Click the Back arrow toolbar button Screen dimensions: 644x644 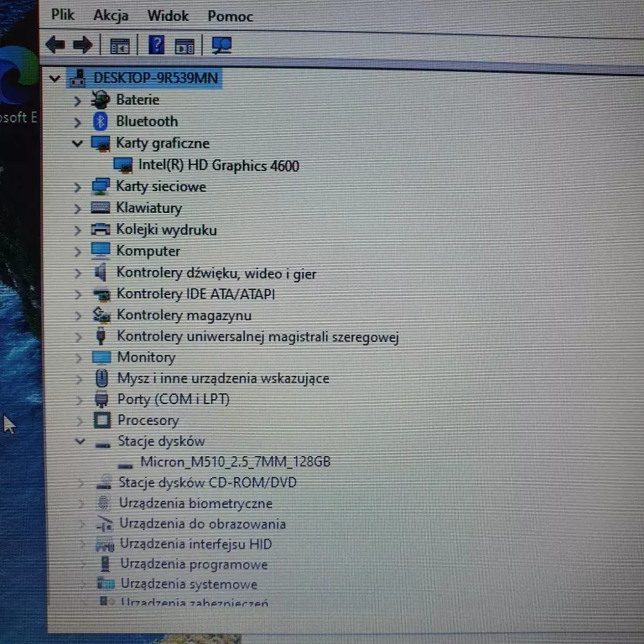pyautogui.click(x=55, y=44)
